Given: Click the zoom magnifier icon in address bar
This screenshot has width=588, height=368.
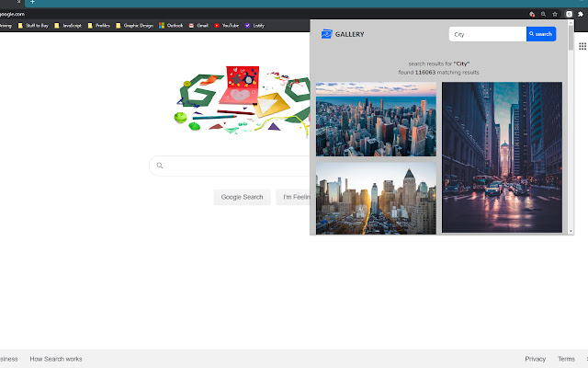Looking at the screenshot, I should [543, 14].
